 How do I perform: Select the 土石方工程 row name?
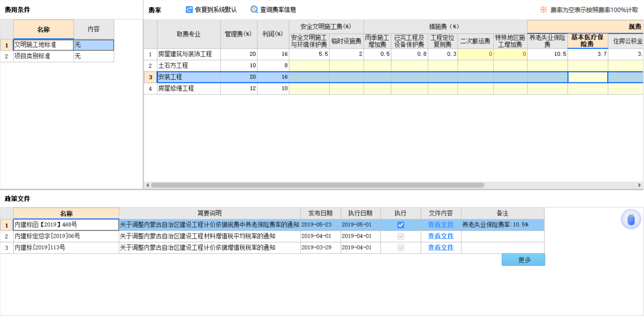pos(189,66)
